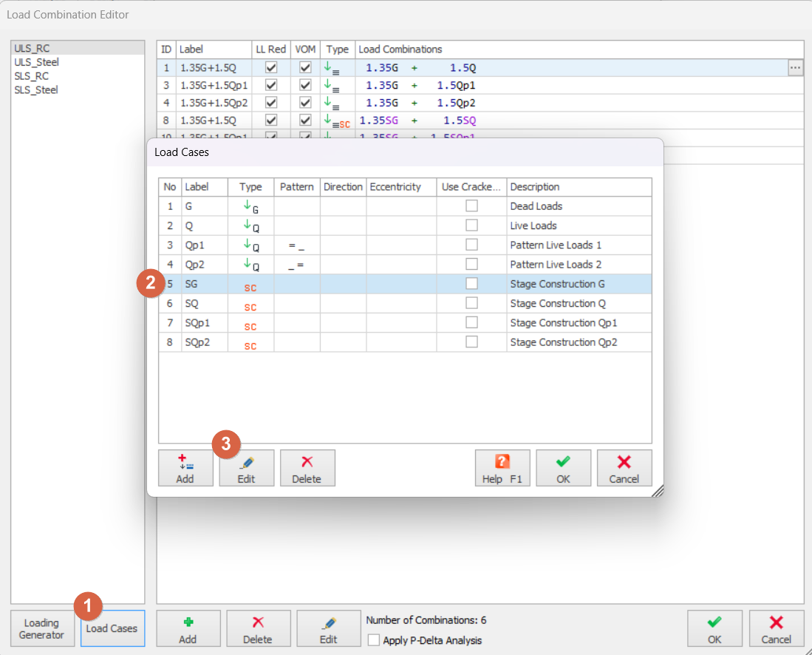Enable Apply P-Delta Analysis checkbox
Screen dimensions: 812x655
click(x=374, y=640)
